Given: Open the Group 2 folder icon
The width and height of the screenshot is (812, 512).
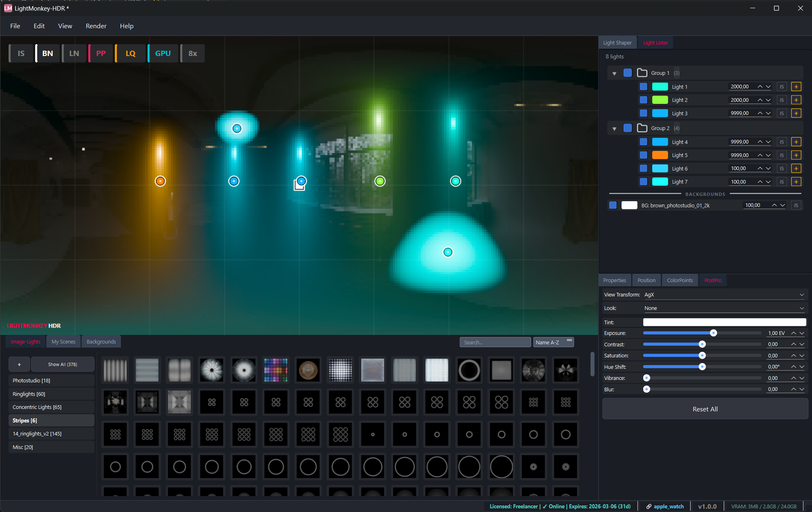Looking at the screenshot, I should pyautogui.click(x=642, y=128).
